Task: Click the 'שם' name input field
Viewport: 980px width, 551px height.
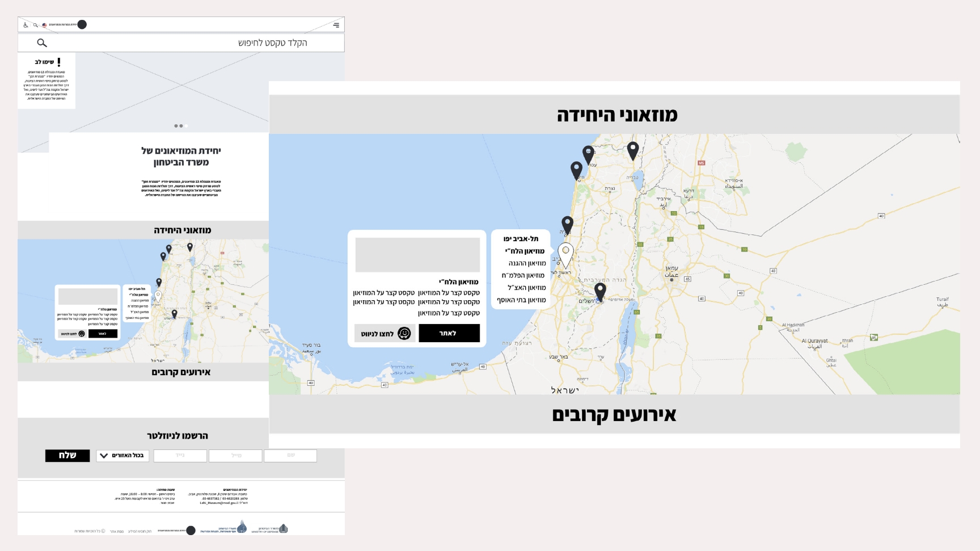Action: (x=290, y=456)
